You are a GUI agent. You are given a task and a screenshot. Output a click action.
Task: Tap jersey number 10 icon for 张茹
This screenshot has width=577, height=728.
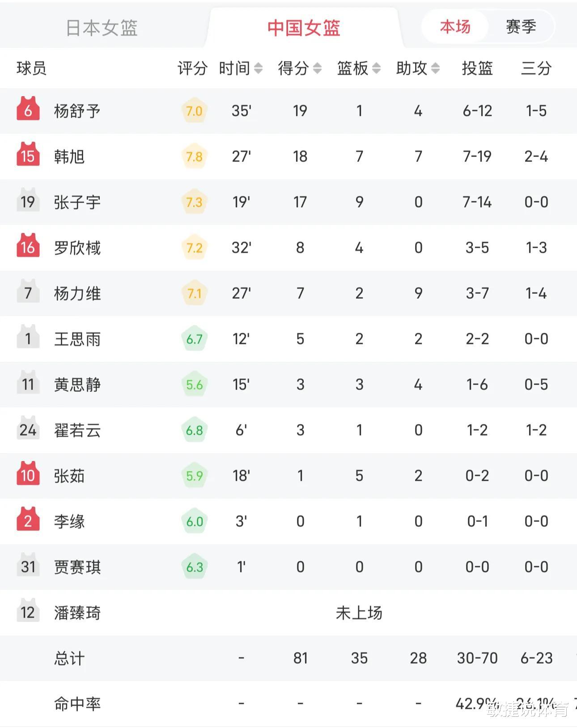tap(28, 474)
